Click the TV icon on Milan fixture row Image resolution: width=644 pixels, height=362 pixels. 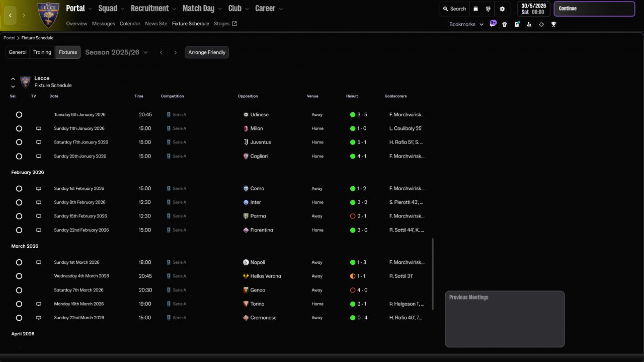pos(39,129)
